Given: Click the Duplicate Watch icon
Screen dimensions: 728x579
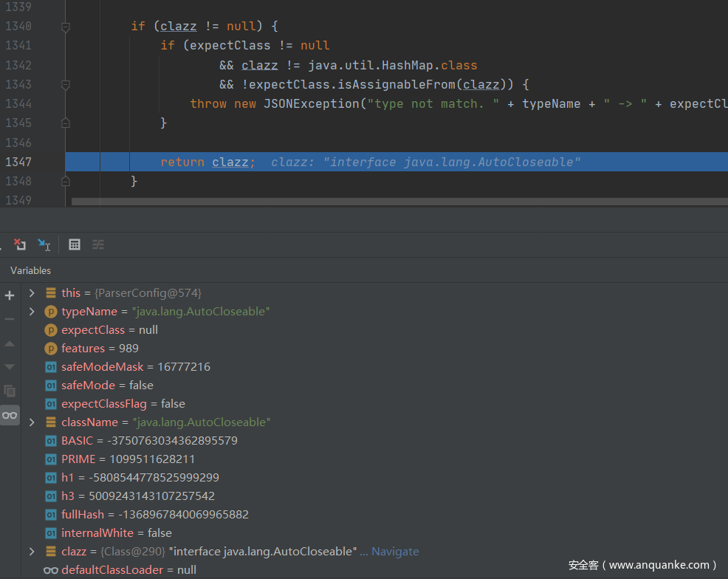Looking at the screenshot, I should [10, 391].
